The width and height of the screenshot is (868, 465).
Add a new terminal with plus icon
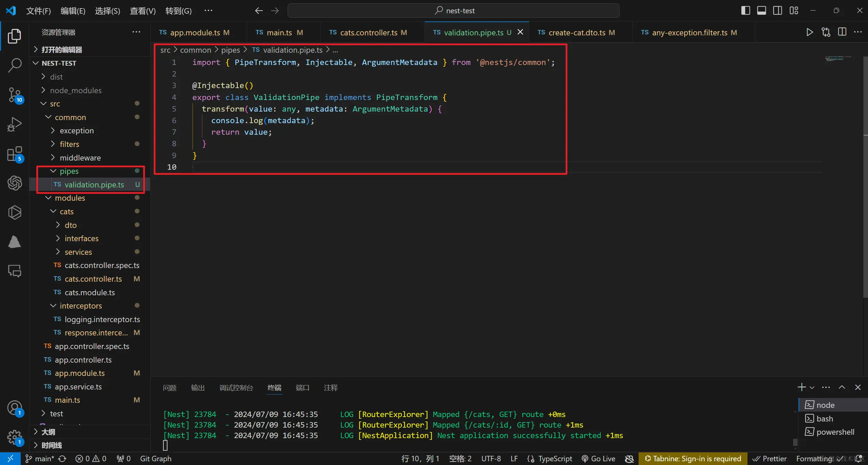801,387
